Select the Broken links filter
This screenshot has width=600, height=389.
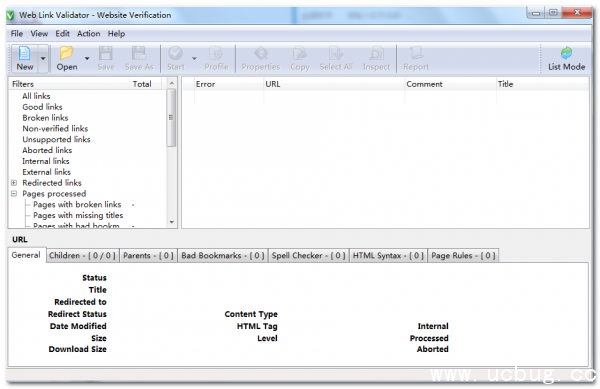[x=45, y=118]
